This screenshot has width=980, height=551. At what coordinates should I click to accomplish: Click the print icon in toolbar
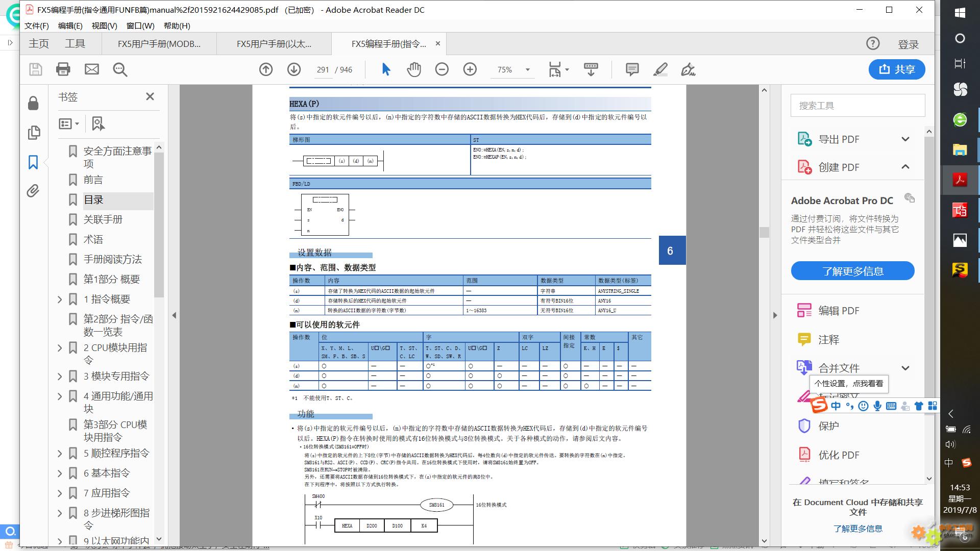(x=63, y=69)
